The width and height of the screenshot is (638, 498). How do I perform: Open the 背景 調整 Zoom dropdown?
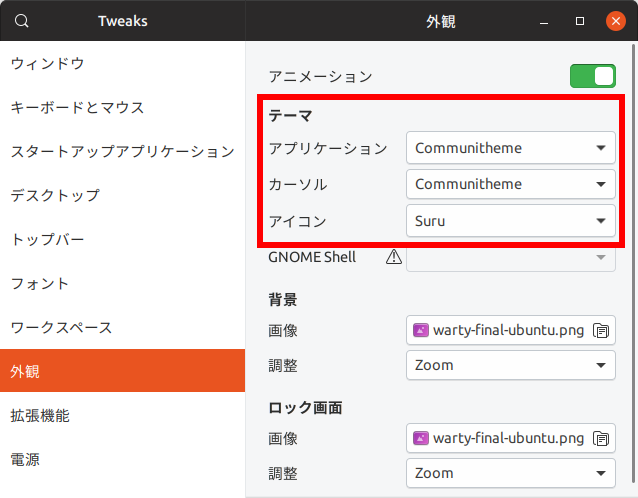pos(511,365)
